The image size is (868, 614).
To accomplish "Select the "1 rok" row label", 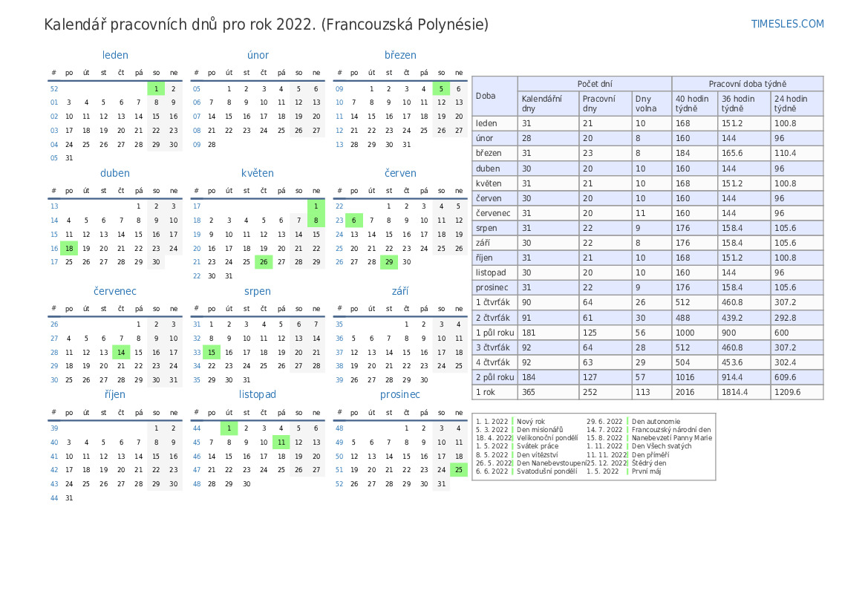I will 486,392.
